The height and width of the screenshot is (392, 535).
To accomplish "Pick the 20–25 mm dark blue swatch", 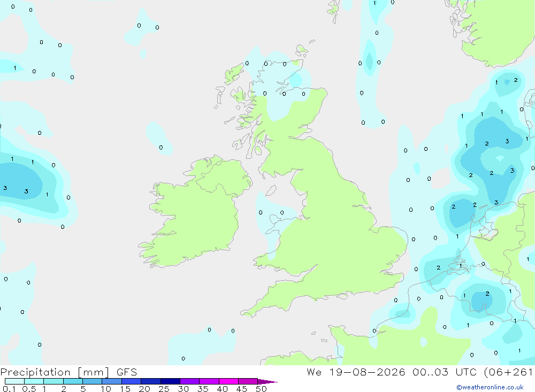I will (x=151, y=381).
